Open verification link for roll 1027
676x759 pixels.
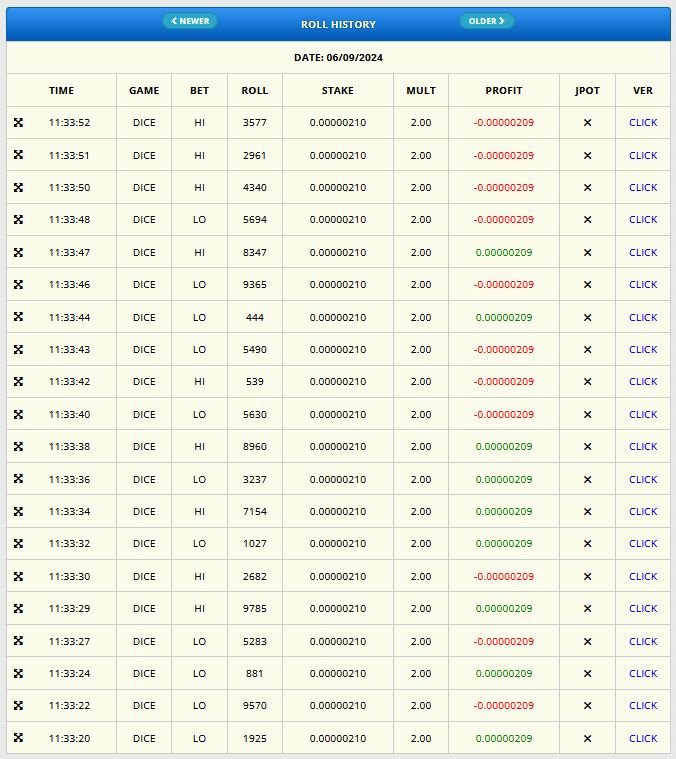[x=643, y=544]
